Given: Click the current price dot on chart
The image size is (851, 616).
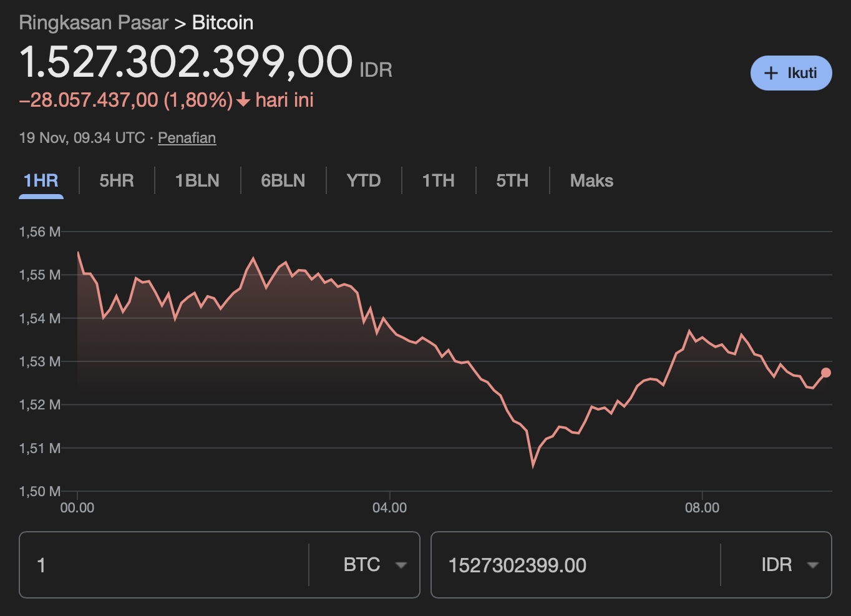Looking at the screenshot, I should [x=826, y=373].
